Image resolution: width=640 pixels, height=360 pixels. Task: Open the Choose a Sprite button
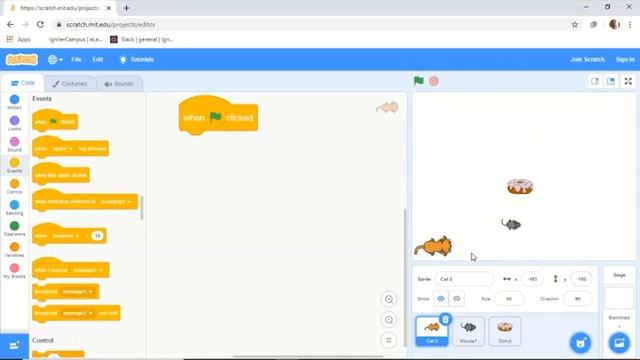[580, 343]
